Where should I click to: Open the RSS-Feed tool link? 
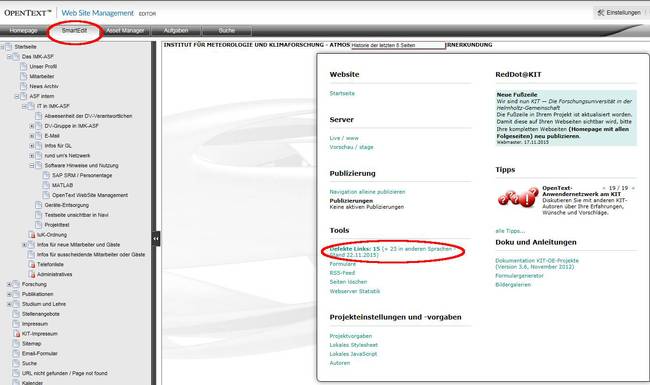click(x=342, y=273)
